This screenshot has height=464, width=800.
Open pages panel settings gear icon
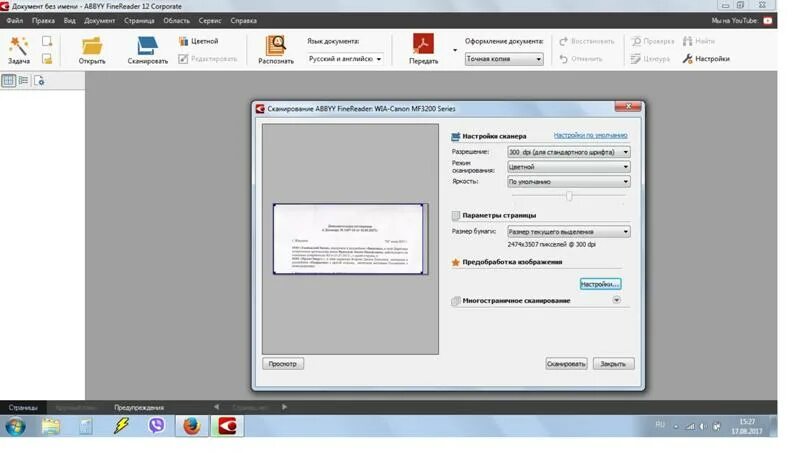39,81
